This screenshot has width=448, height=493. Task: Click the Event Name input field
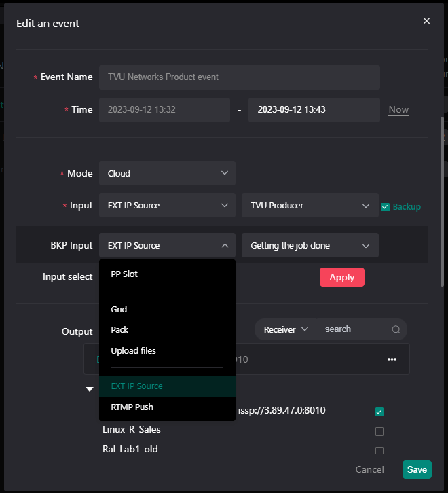(x=239, y=77)
